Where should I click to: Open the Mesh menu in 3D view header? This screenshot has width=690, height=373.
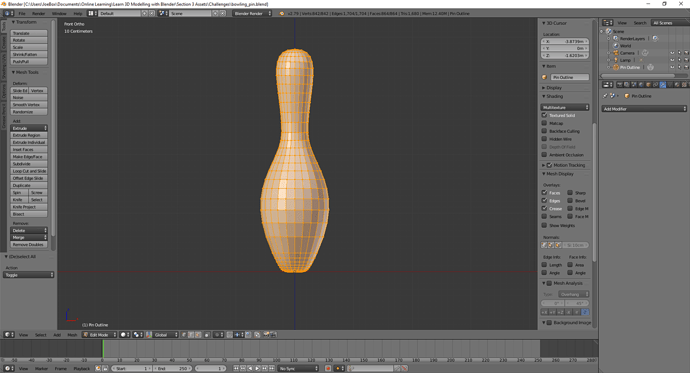[72, 335]
